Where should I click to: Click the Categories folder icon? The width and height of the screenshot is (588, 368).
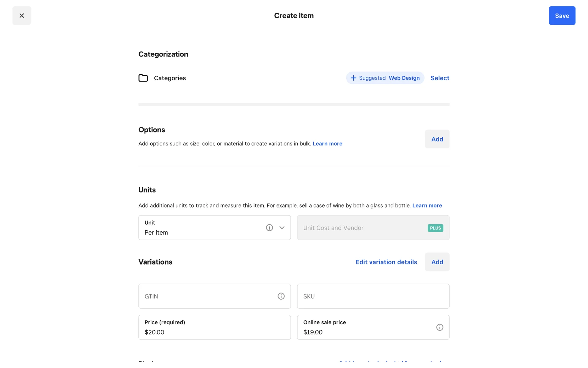tap(143, 78)
